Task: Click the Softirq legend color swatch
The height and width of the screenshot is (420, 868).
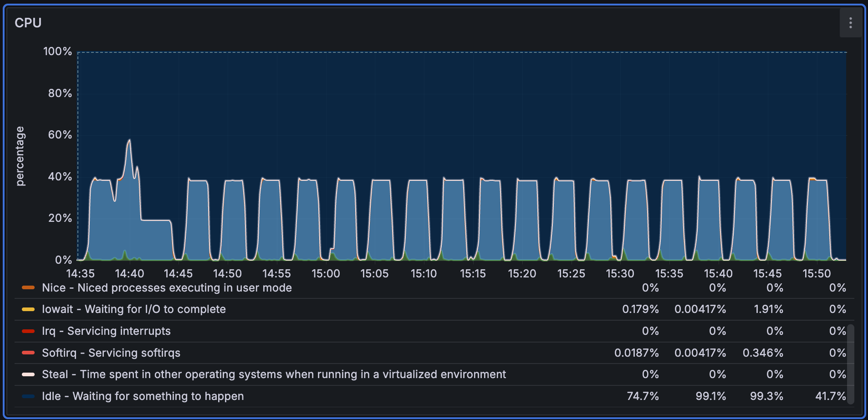Action: [x=28, y=353]
